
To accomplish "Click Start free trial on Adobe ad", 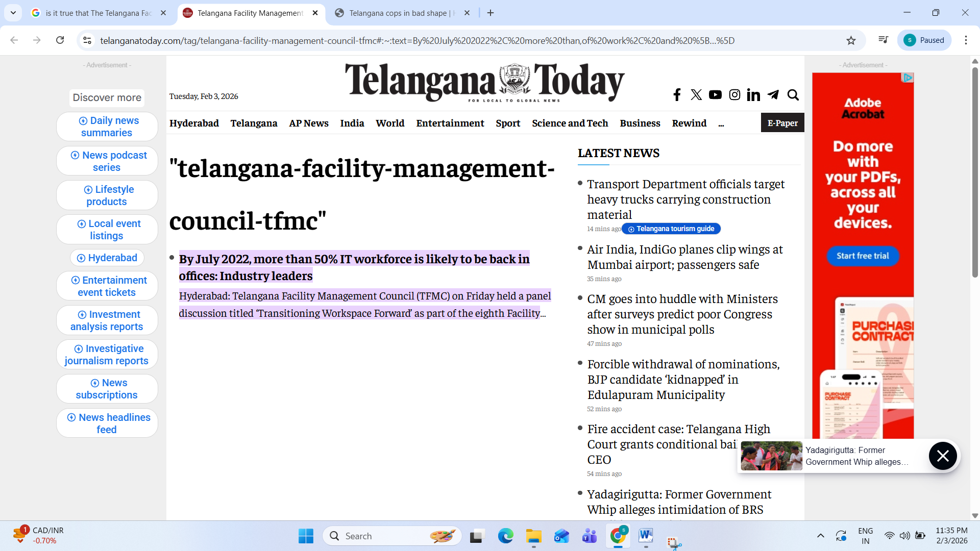I will click(863, 256).
